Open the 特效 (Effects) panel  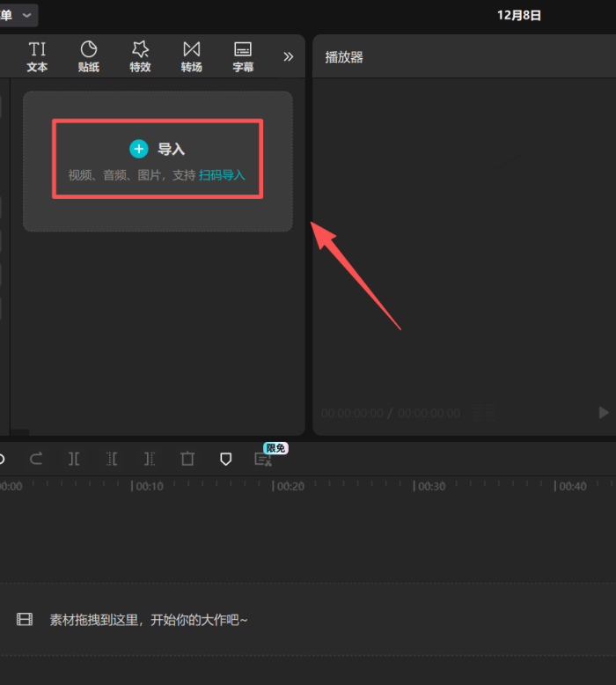point(140,56)
